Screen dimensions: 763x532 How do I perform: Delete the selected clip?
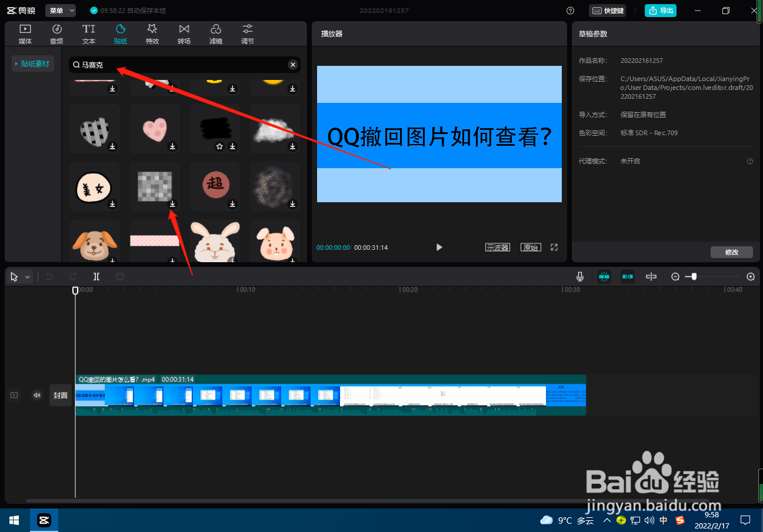pos(120,277)
